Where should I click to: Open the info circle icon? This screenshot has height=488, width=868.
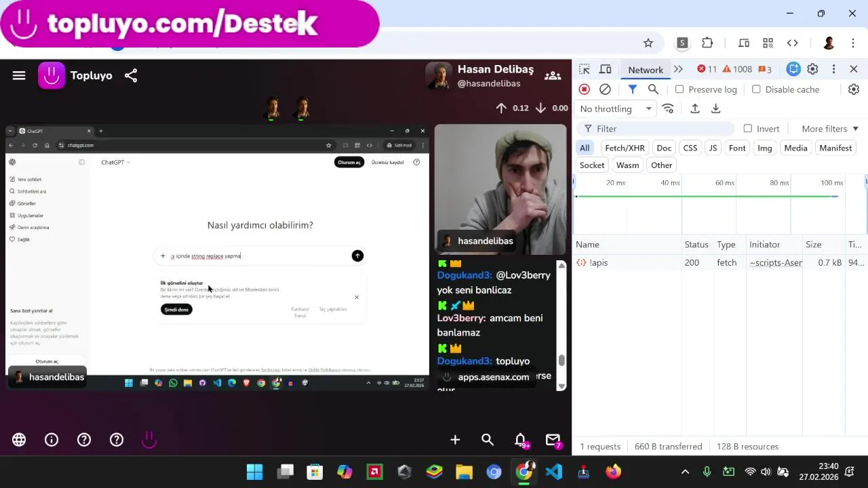pyautogui.click(x=52, y=440)
